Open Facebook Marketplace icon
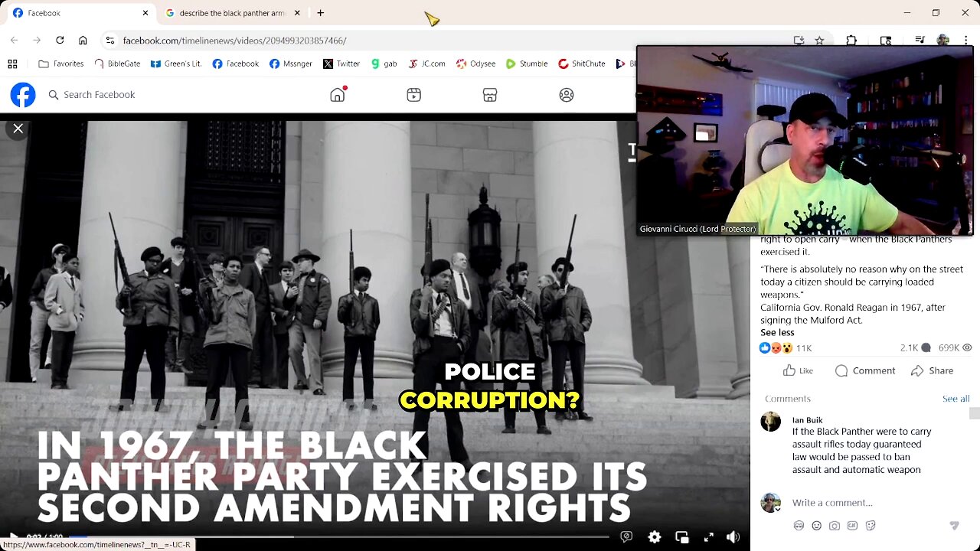 [490, 95]
